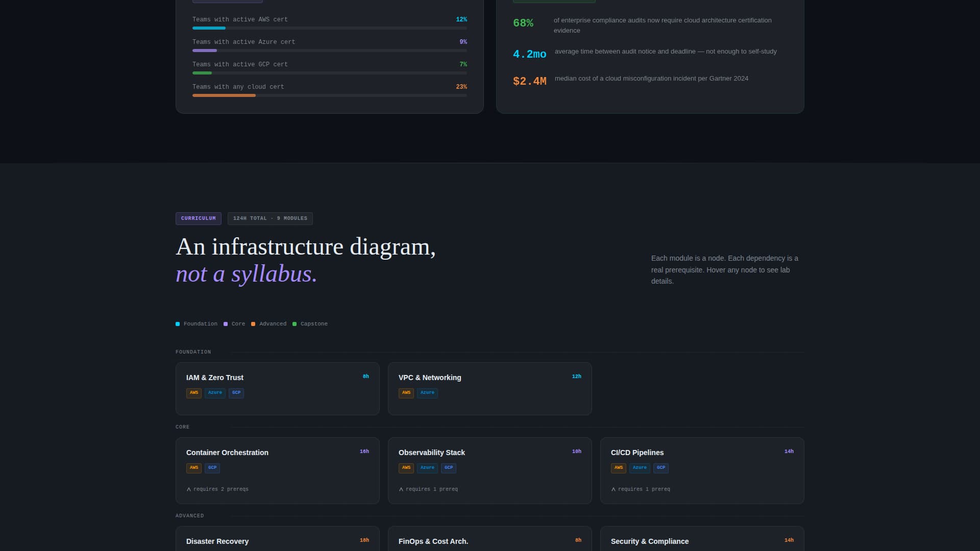
Task: Click the 124H TOTAL · 9 MODULES badge
Action: point(270,218)
